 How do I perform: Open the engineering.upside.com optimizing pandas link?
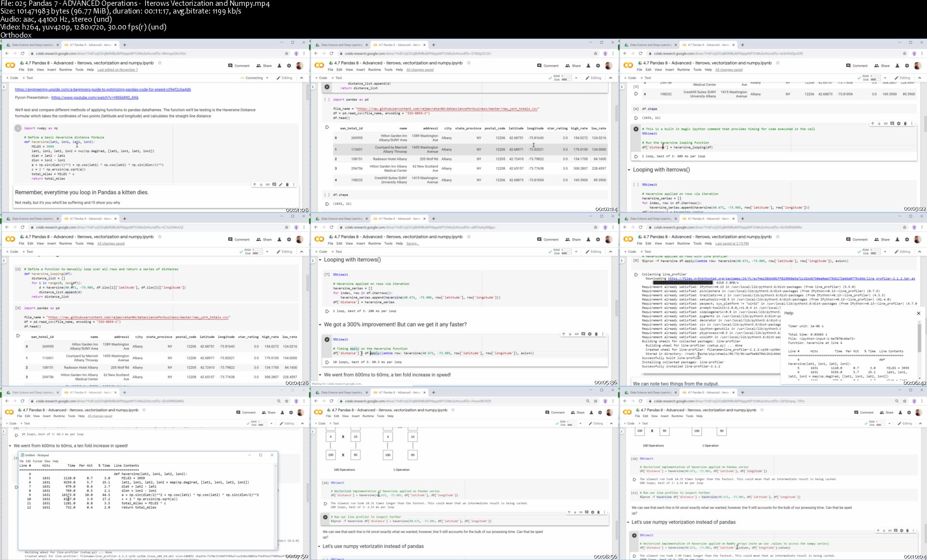[x=102, y=89]
